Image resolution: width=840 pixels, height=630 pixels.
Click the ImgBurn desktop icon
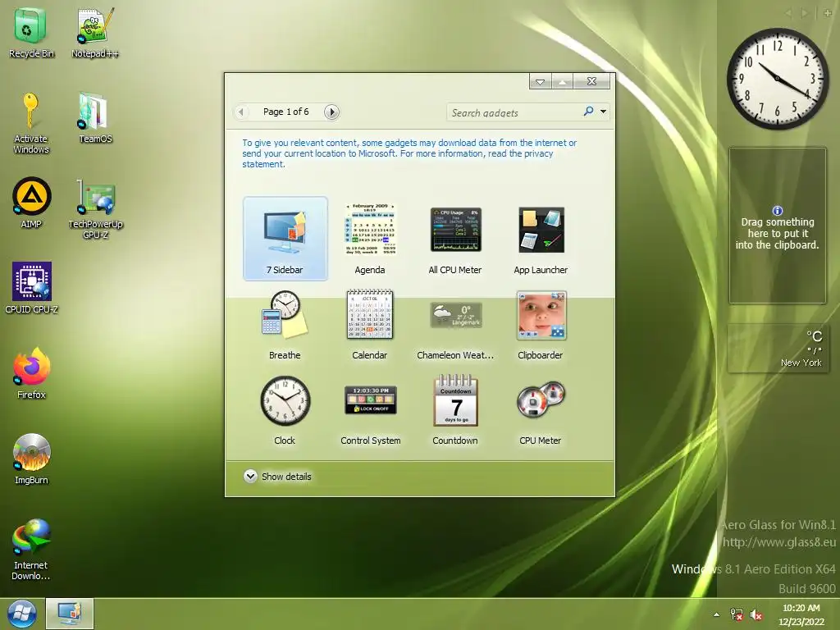click(x=31, y=459)
